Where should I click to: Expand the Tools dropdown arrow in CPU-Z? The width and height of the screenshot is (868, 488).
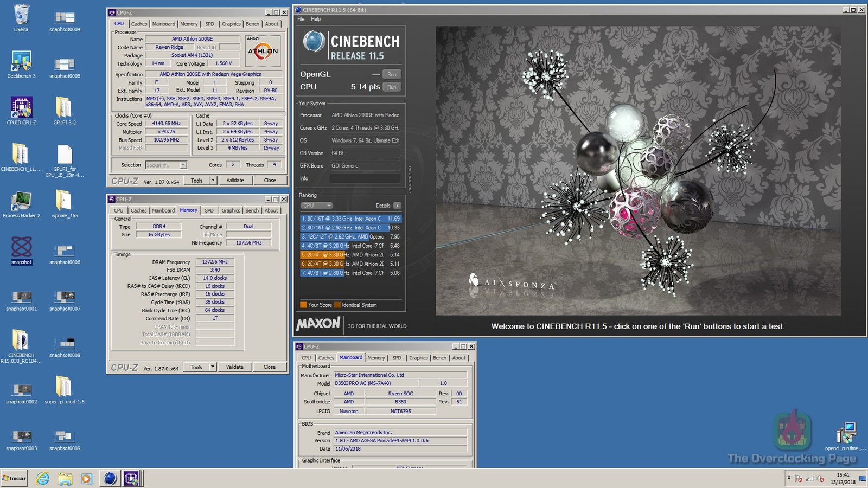[x=213, y=180]
